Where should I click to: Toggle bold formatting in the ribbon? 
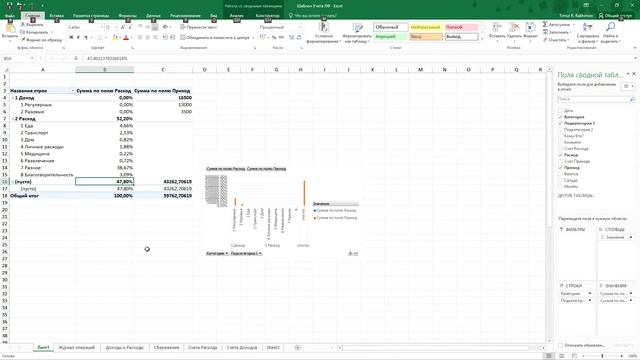pos(71,38)
